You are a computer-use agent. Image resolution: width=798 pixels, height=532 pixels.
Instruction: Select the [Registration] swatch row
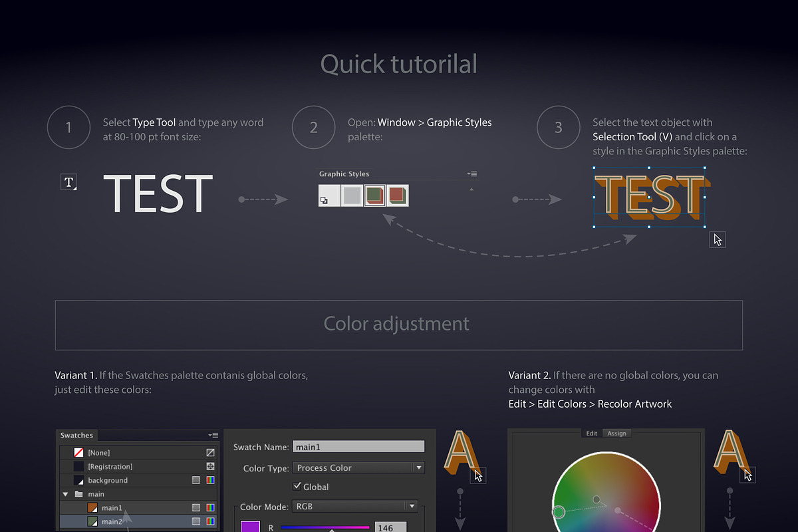click(138, 466)
